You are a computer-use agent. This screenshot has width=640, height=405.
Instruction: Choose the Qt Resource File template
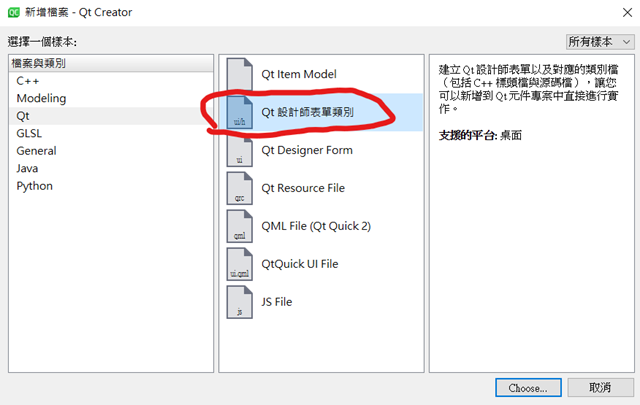coord(321,188)
